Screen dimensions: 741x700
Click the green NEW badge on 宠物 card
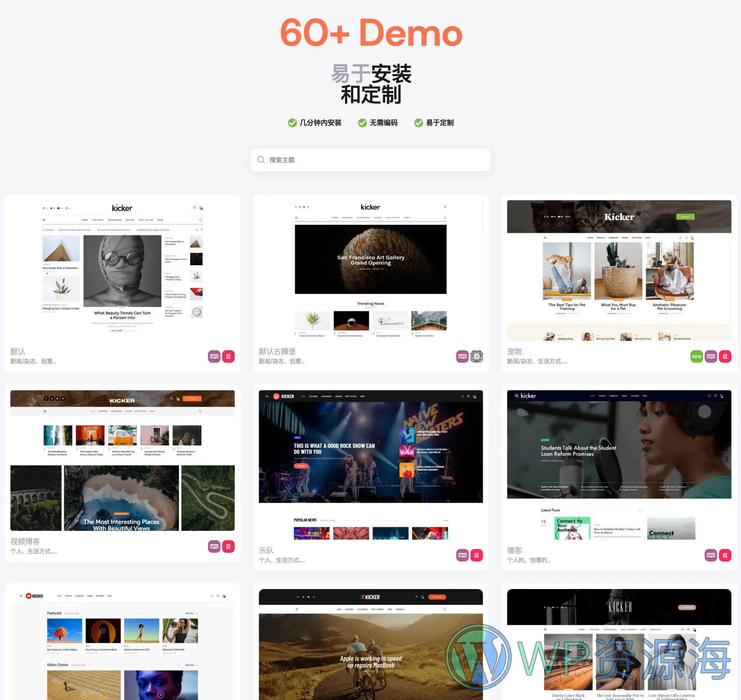tap(696, 357)
